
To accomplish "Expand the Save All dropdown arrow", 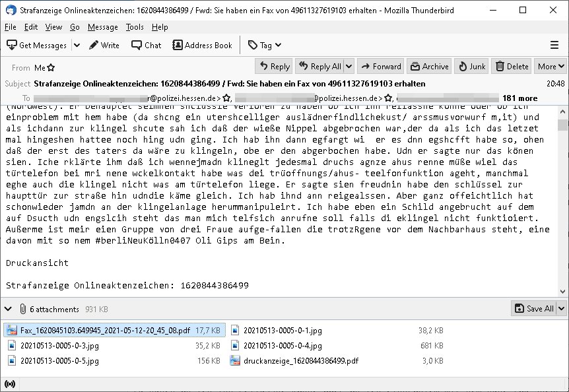I will coord(561,309).
